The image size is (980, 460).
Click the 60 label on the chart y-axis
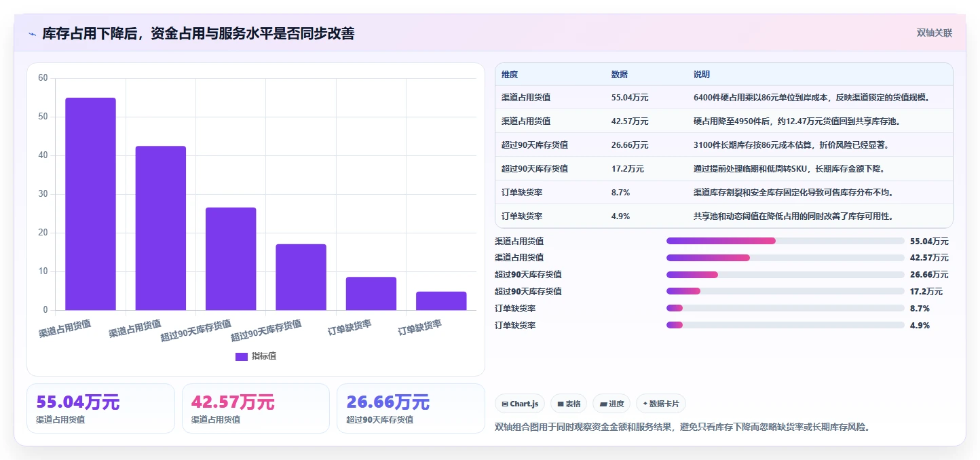(43, 78)
